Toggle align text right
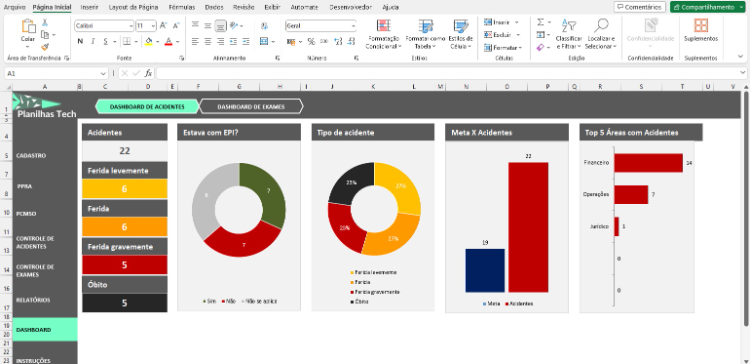The height and width of the screenshot is (364, 750). pyautogui.click(x=220, y=42)
